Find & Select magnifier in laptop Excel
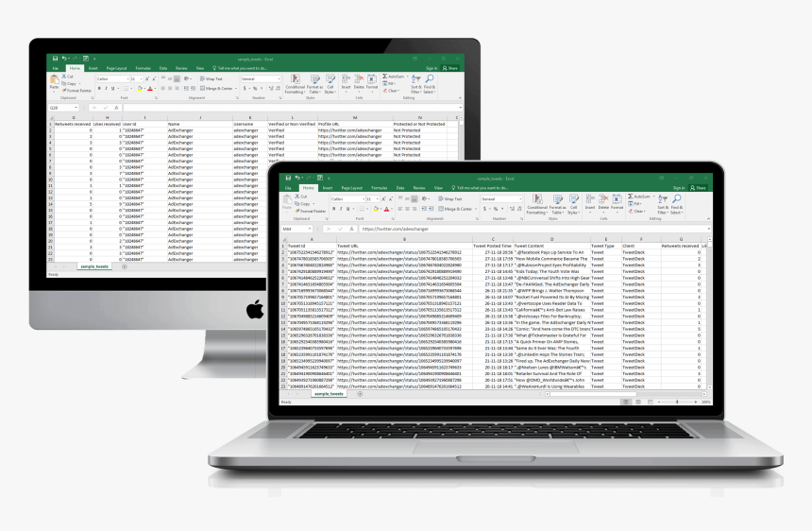The image size is (812, 531). (676, 205)
